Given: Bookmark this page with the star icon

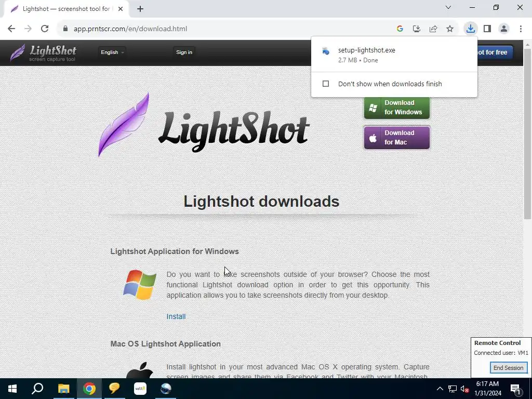Looking at the screenshot, I should point(450,29).
